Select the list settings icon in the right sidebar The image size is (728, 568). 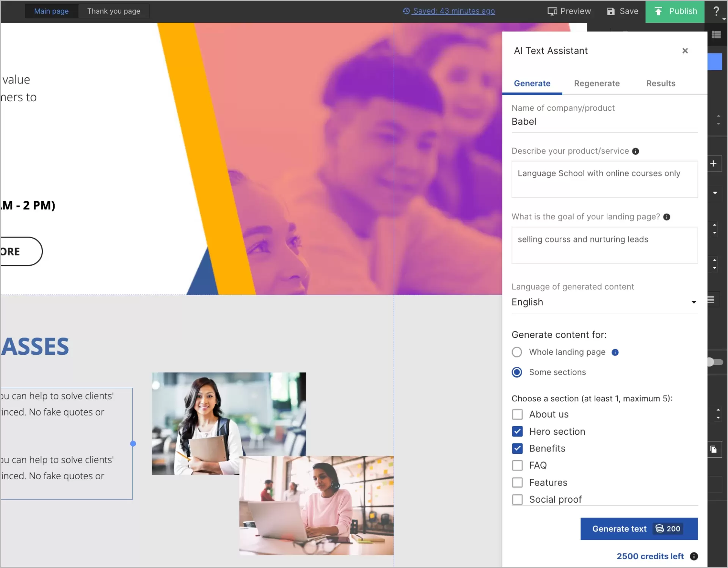(717, 34)
